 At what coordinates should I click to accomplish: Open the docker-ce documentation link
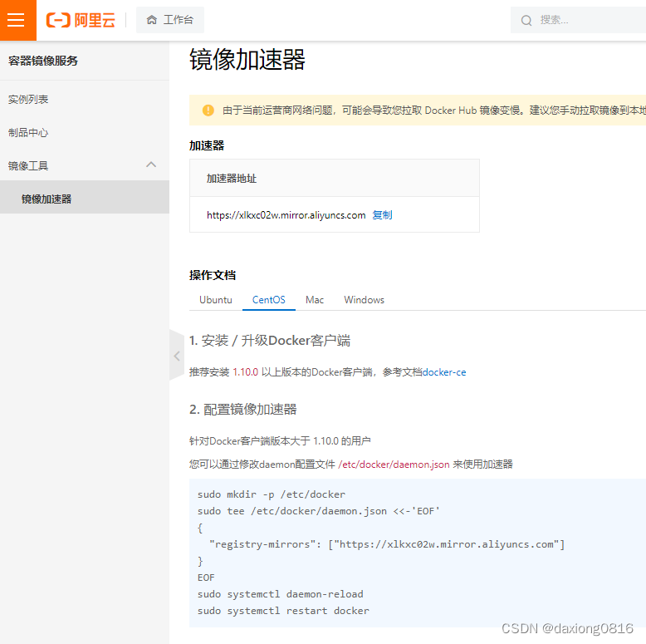point(444,372)
